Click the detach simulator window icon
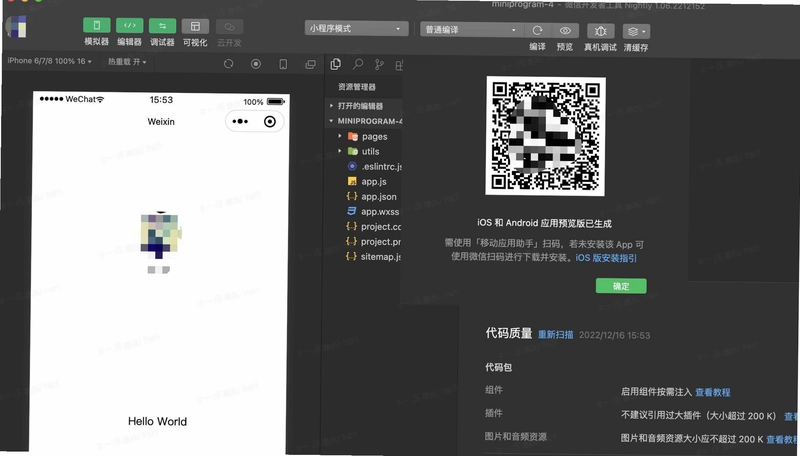This screenshot has width=800, height=456. [310, 64]
